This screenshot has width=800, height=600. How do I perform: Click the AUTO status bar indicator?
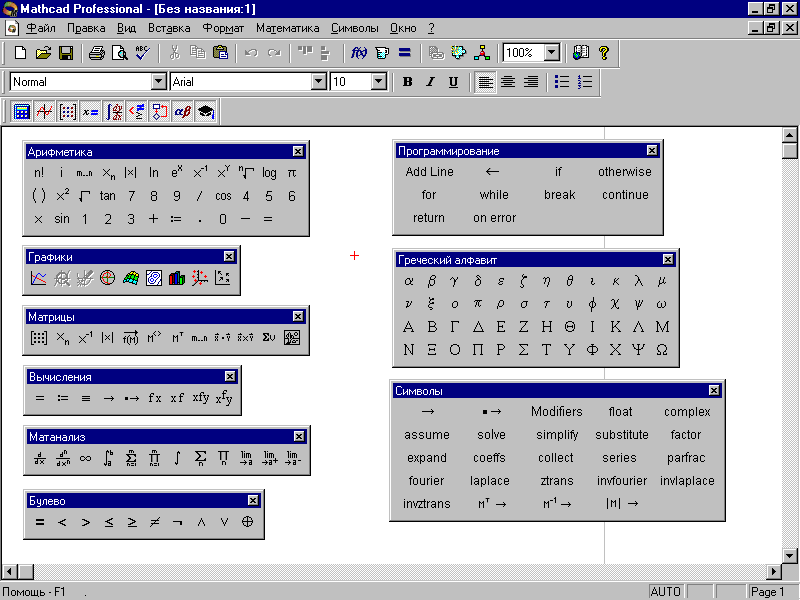click(x=666, y=592)
